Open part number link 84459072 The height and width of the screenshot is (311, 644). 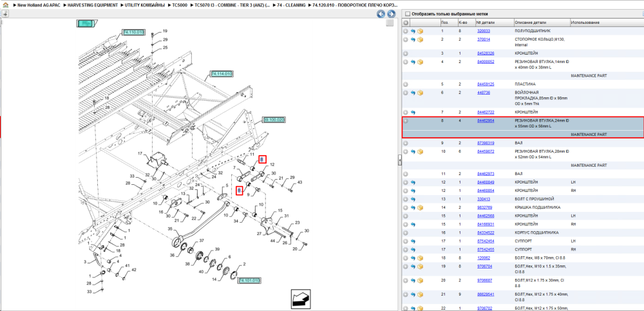point(486,151)
